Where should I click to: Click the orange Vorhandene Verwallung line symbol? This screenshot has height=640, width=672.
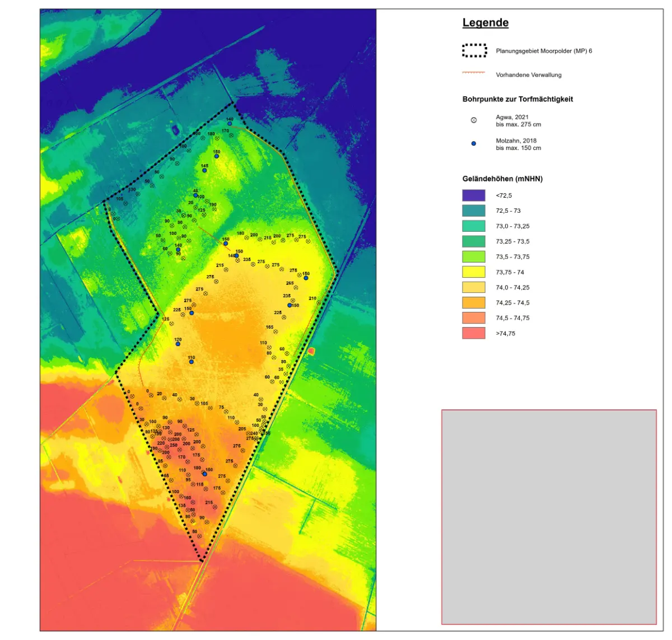point(473,73)
